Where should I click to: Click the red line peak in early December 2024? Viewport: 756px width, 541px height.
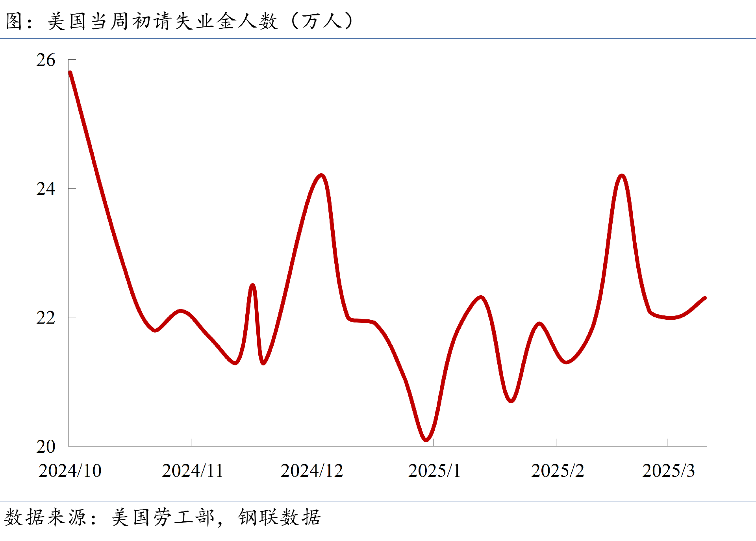tap(322, 175)
